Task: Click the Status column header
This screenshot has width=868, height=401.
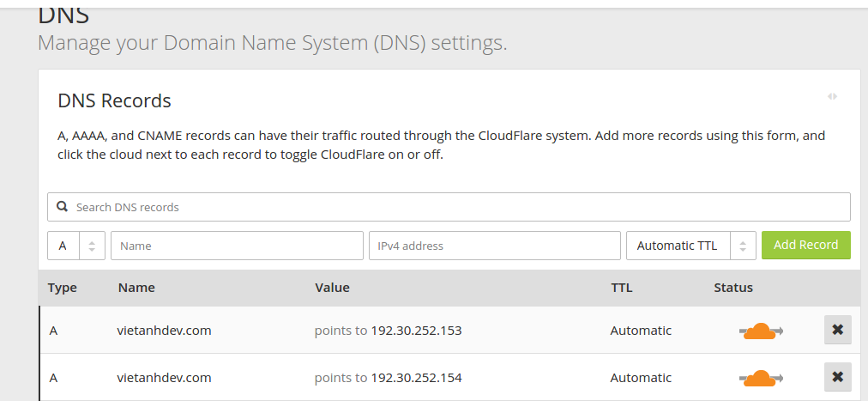Action: [732, 288]
